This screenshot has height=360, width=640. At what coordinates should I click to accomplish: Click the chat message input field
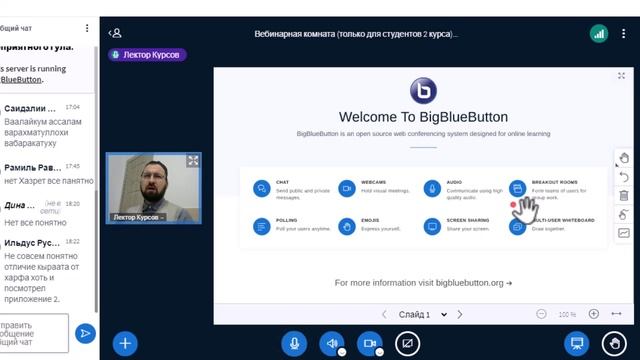(34, 333)
